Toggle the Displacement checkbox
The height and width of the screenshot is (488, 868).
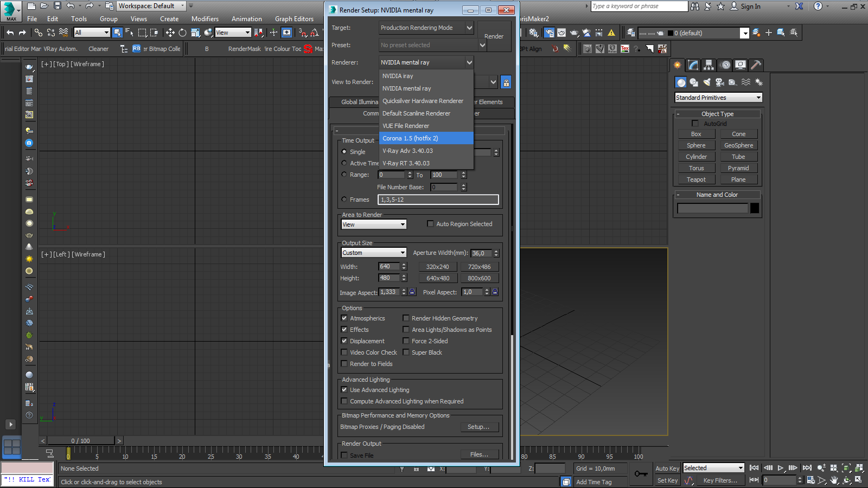click(344, 341)
